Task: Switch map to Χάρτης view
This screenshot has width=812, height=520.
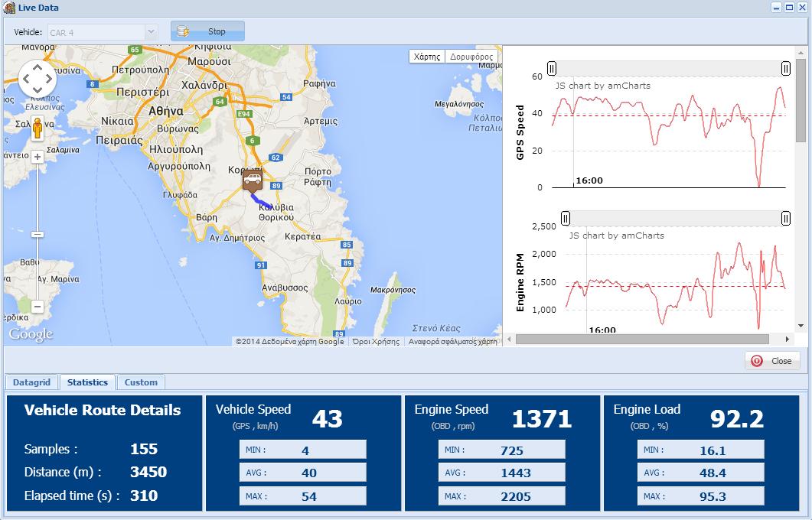Action: click(426, 57)
